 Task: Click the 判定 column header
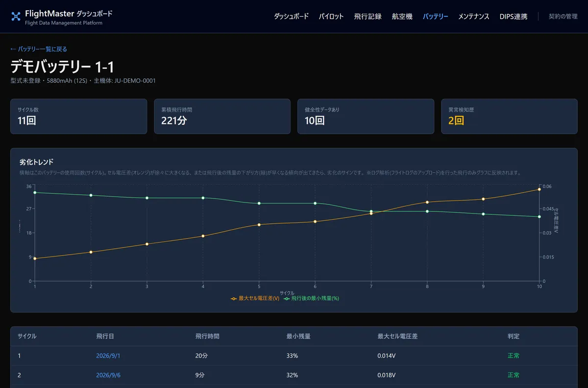tap(514, 336)
